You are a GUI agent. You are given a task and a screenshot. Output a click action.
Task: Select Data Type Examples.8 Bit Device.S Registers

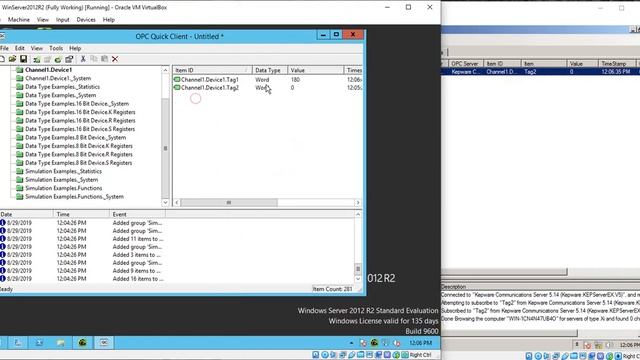pos(78,163)
